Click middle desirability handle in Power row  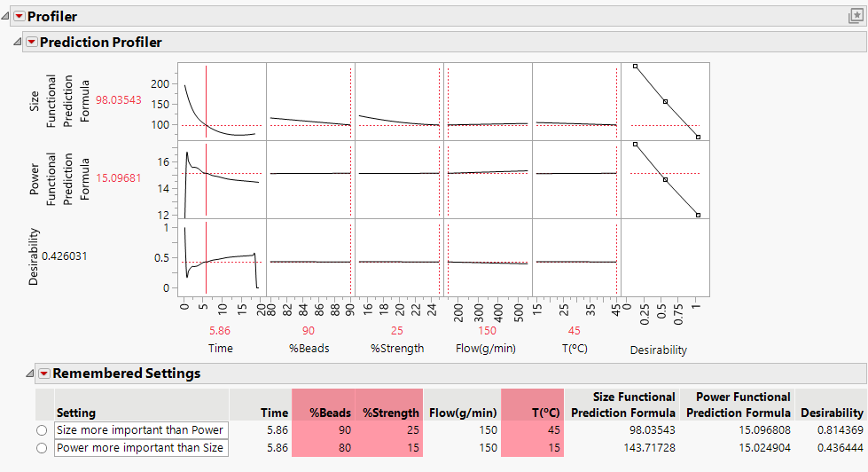tap(665, 180)
